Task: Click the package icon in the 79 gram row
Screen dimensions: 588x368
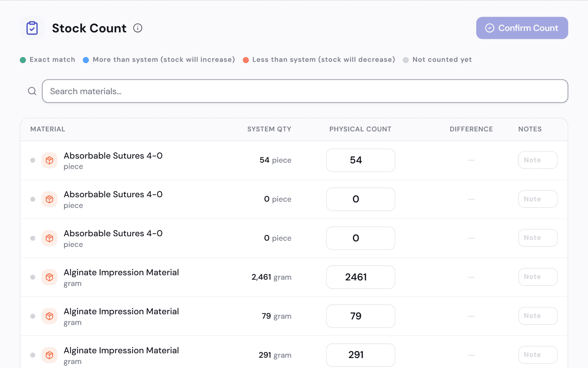Action: [x=49, y=316]
